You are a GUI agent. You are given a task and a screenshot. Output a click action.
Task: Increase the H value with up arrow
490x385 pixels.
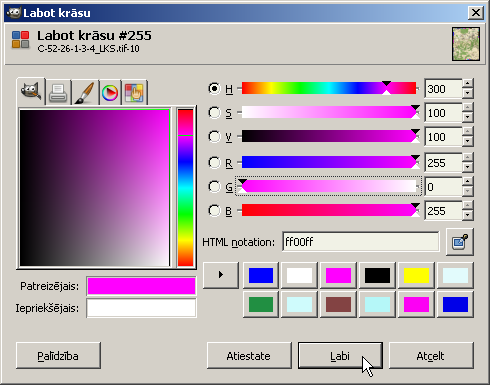click(x=468, y=84)
